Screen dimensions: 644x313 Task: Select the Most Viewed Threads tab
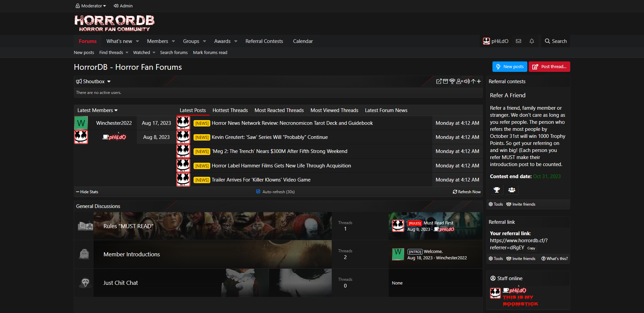tap(334, 110)
